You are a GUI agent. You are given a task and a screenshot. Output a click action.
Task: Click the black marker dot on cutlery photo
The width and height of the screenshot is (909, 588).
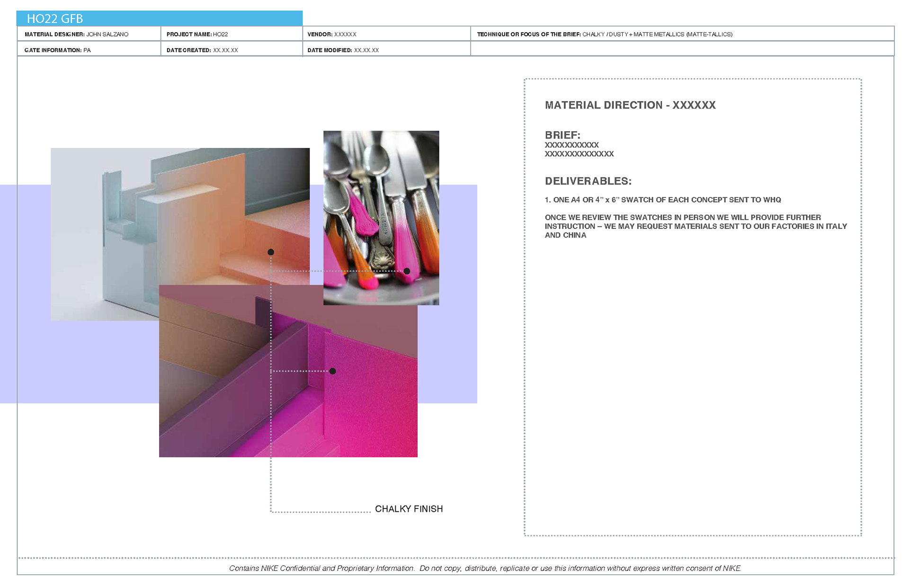click(x=407, y=271)
